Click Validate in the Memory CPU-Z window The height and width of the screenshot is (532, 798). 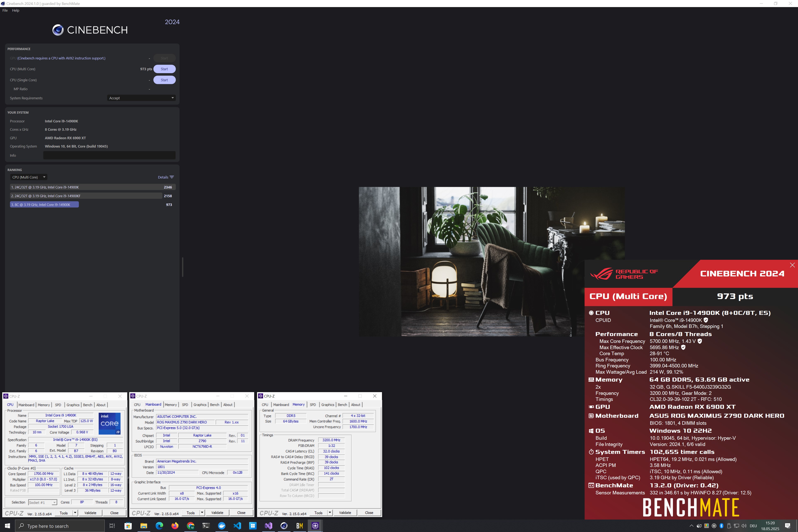coord(345,513)
